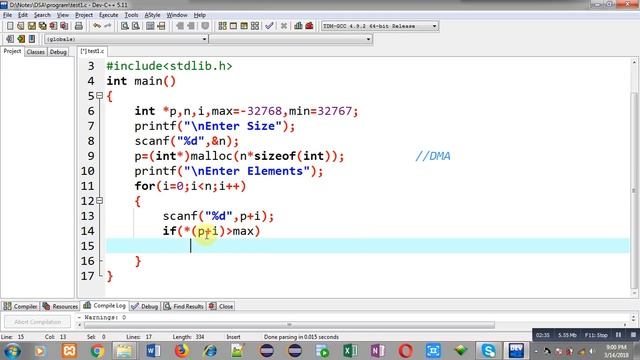
Task: Open the (globals) scope dropdown
Action: [x=126, y=39]
